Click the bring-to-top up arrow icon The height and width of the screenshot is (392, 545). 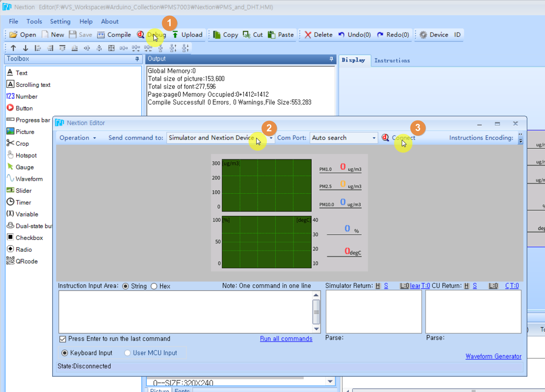tap(13, 48)
